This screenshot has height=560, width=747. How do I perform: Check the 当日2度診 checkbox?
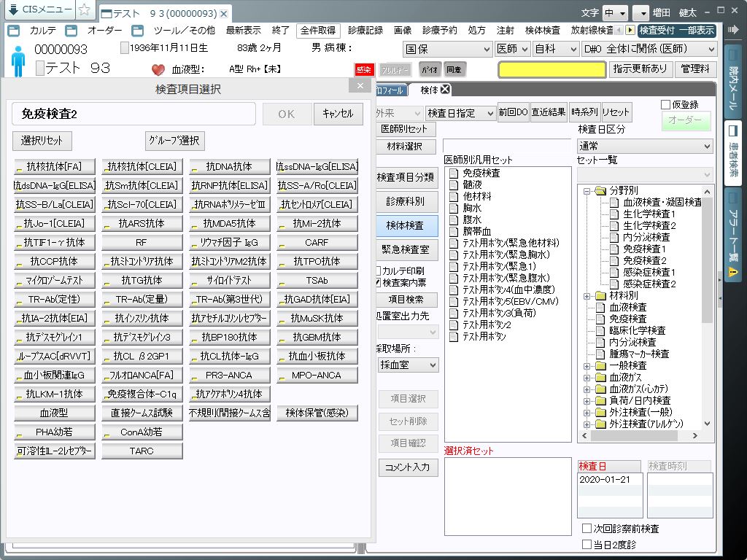(587, 544)
